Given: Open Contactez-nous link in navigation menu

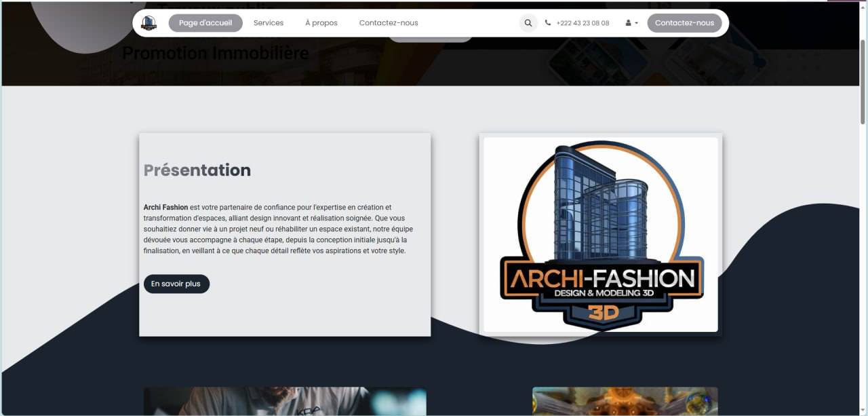Looking at the screenshot, I should (389, 23).
